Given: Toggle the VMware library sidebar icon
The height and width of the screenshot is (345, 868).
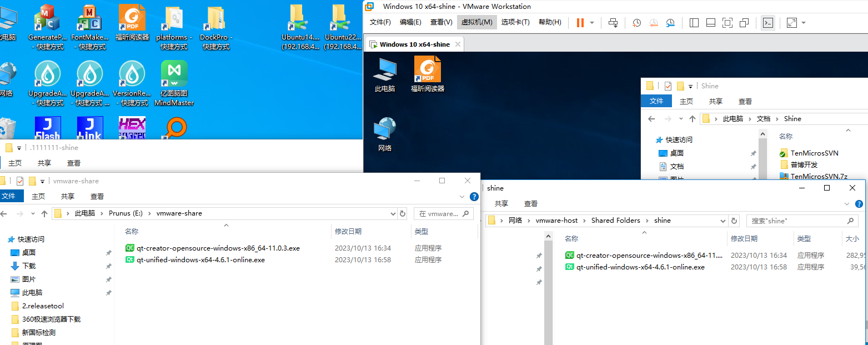Looking at the screenshot, I should 694,23.
